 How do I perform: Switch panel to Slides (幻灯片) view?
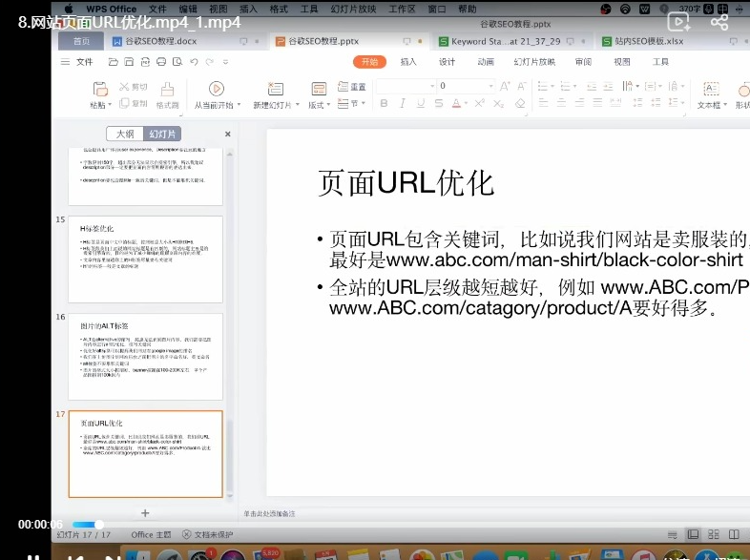coord(162,134)
